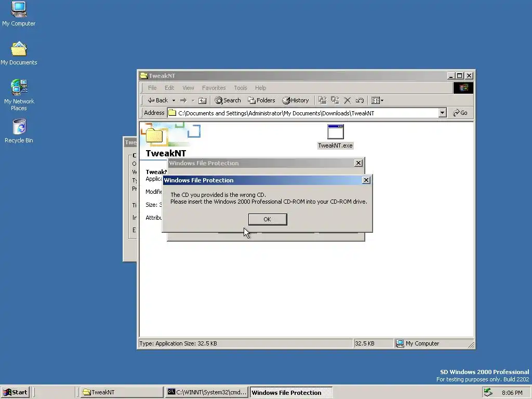Close the inactive Windows File Protection dialog behind
The height and width of the screenshot is (399, 532).
[358, 163]
